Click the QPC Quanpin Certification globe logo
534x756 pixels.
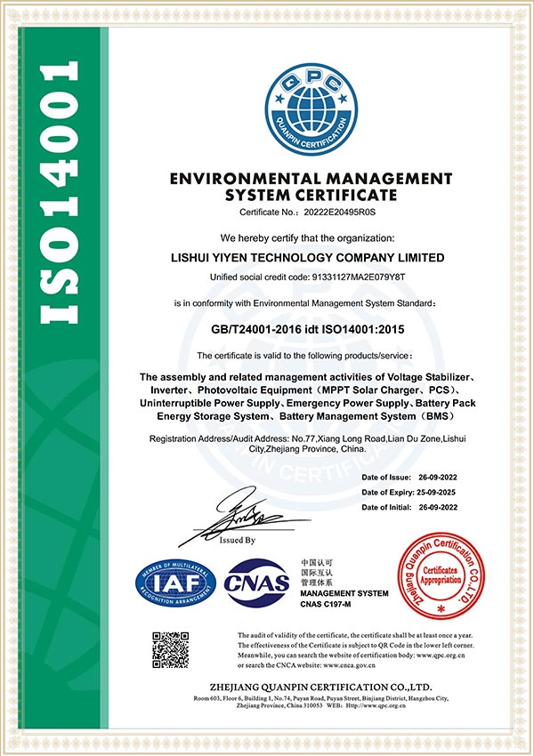311,109
